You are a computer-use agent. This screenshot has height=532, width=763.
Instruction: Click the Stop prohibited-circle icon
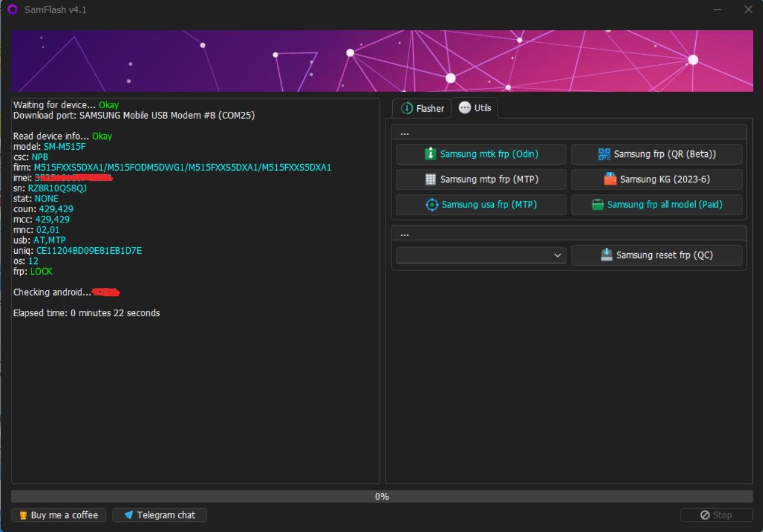click(705, 515)
